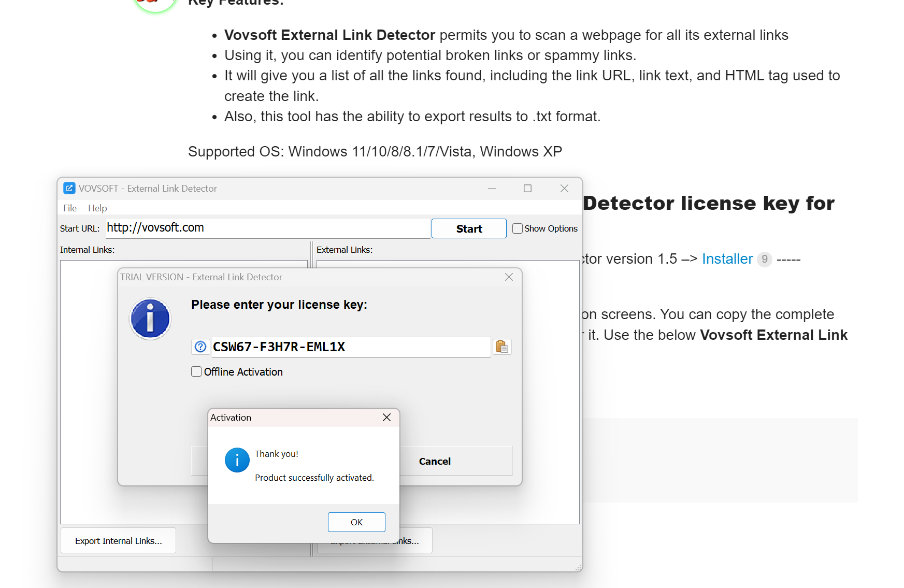Enable the Show Options checkbox
This screenshot has width=904, height=588.
coord(518,228)
